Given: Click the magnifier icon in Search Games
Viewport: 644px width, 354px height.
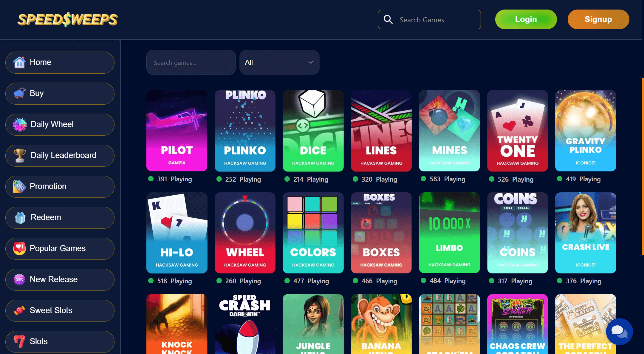Looking at the screenshot, I should pyautogui.click(x=388, y=19).
